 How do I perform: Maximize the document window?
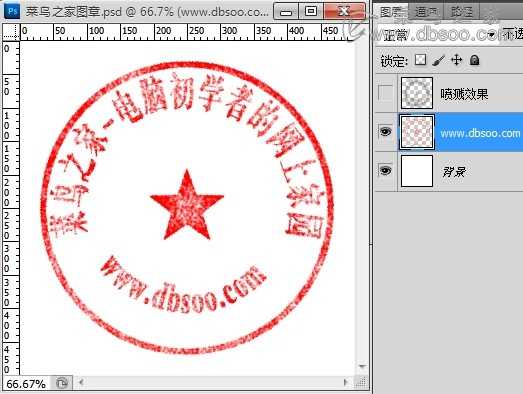pyautogui.click(x=311, y=11)
